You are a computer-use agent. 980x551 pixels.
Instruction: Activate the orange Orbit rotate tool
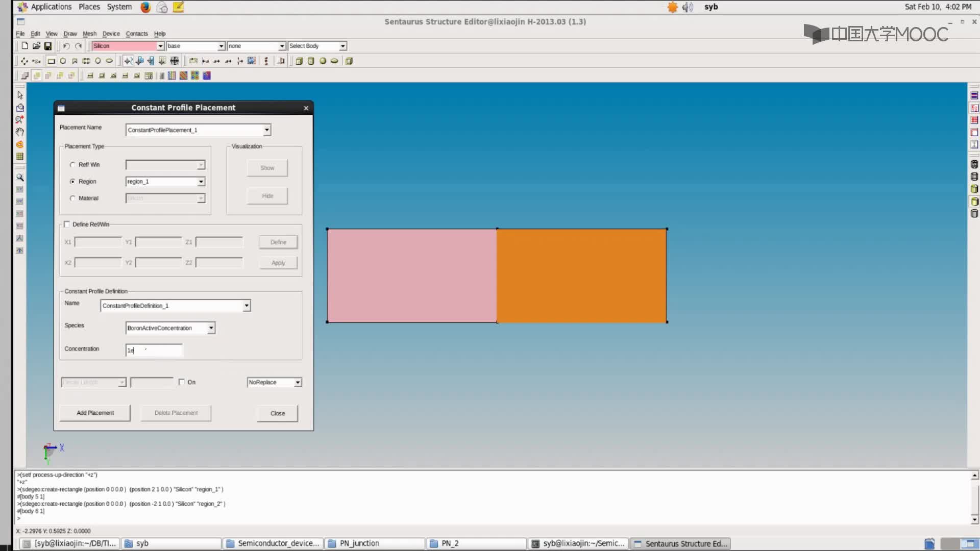(20, 144)
